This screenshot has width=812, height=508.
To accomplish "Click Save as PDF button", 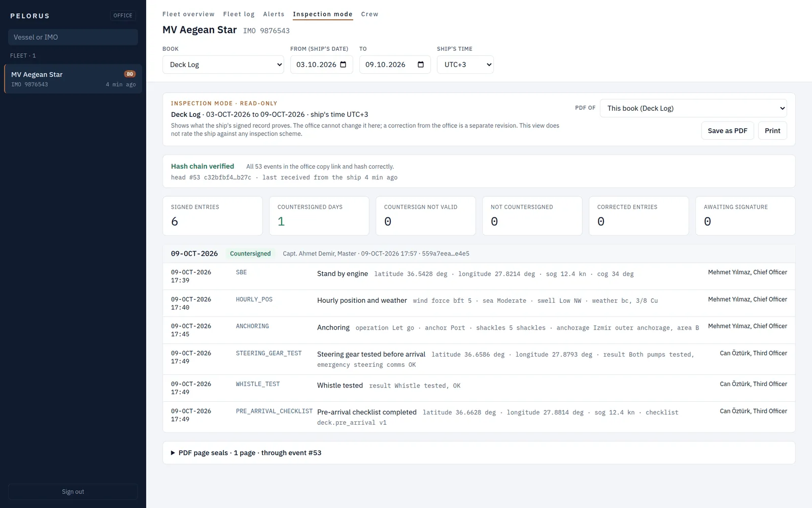I will point(728,131).
